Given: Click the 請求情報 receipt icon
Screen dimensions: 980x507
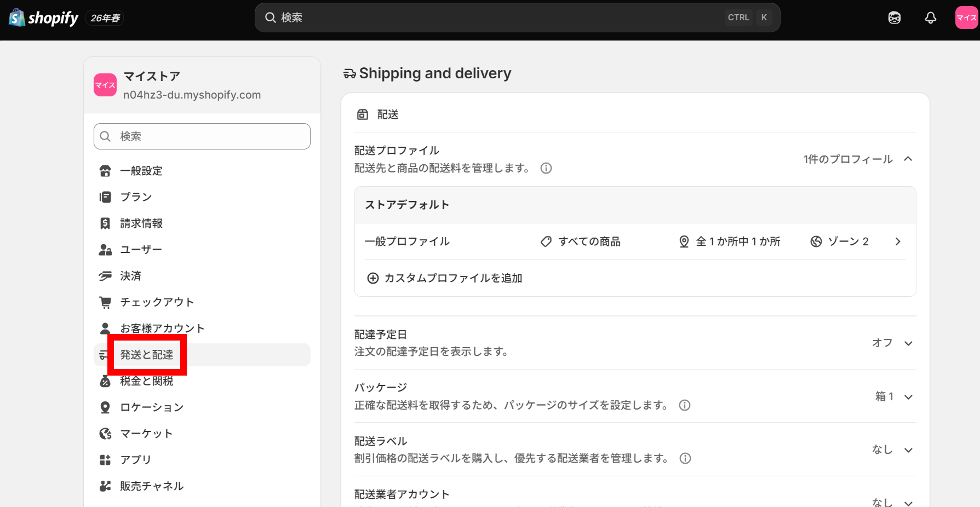Looking at the screenshot, I should [105, 223].
